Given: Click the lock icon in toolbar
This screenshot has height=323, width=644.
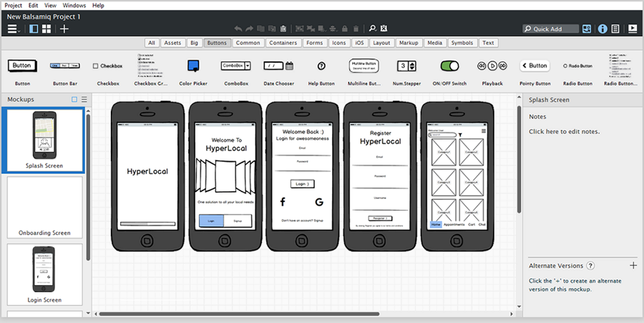Looking at the screenshot, I should [345, 29].
